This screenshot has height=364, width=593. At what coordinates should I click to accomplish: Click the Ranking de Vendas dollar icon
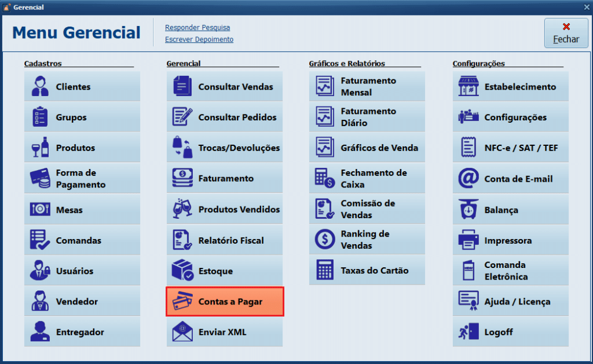324,240
